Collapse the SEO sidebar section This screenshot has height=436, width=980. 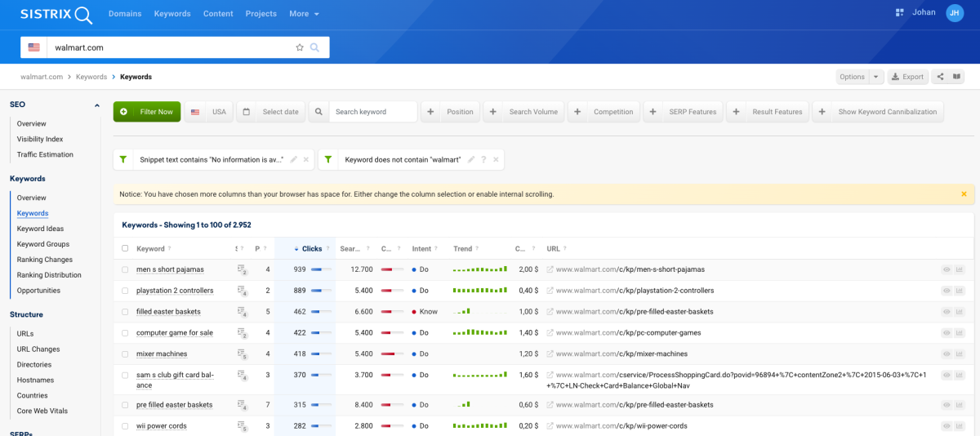click(97, 105)
